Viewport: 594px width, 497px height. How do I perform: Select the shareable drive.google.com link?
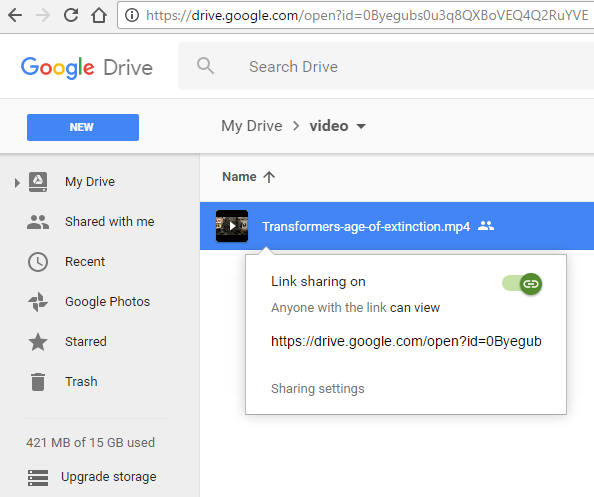406,342
